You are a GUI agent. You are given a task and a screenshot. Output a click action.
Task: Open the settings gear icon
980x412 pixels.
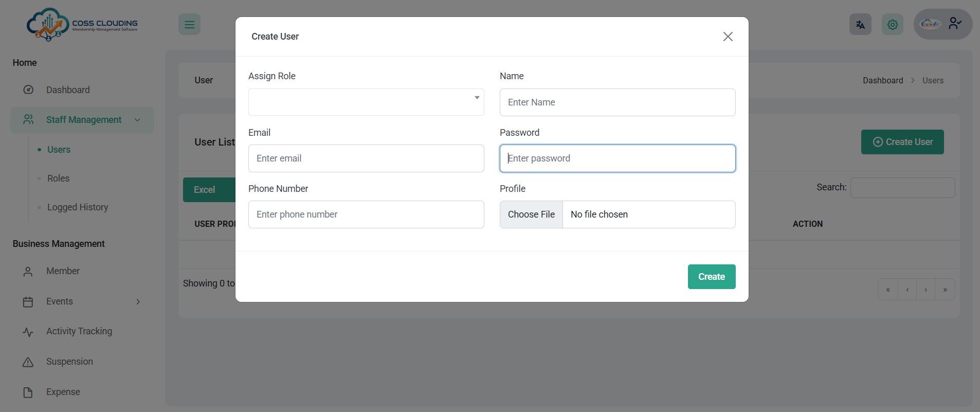893,24
